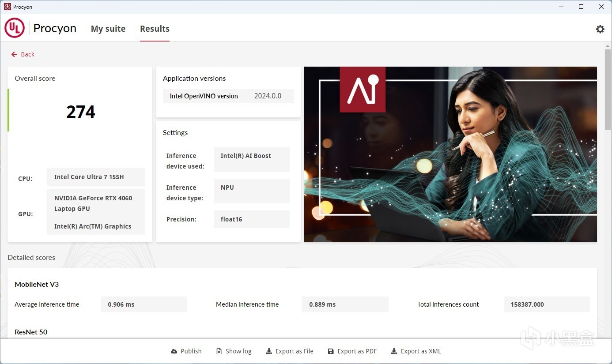Image resolution: width=612 pixels, height=364 pixels.
Task: Switch to the My suite tab
Action: pos(108,29)
